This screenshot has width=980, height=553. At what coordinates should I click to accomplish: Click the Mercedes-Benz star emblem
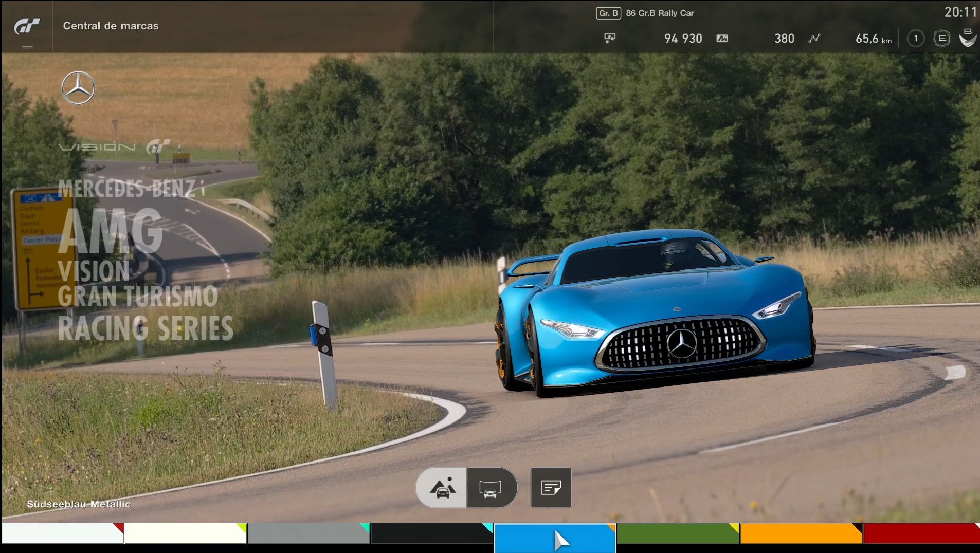click(78, 88)
